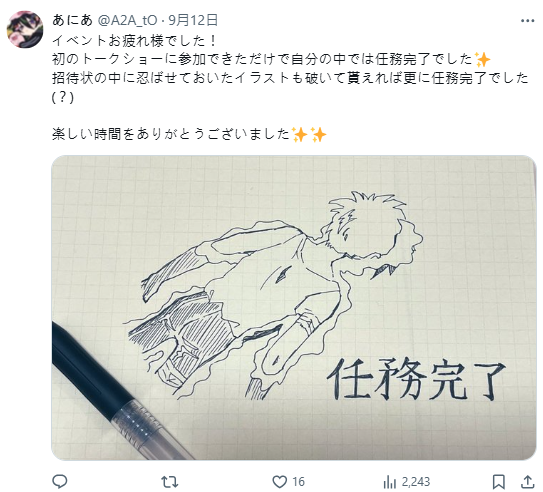Visit the @A2A_tO handle link
The image size is (543, 492).
point(128,20)
